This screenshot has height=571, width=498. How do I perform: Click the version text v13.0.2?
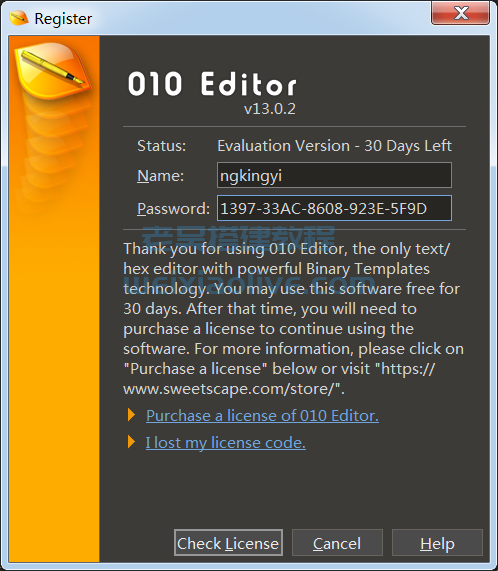[269, 109]
